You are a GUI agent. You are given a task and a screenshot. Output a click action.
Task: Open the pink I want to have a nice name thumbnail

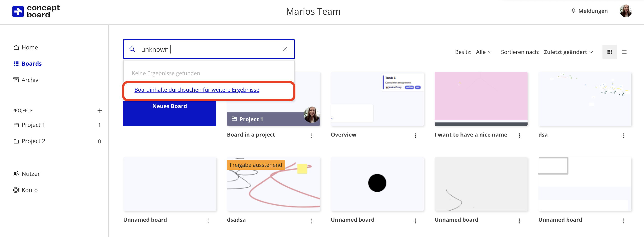tap(481, 99)
